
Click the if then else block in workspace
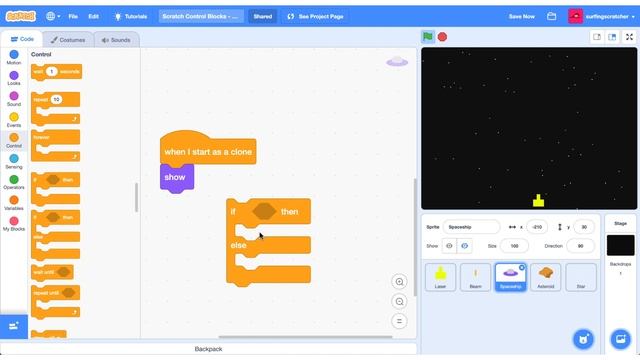click(269, 242)
